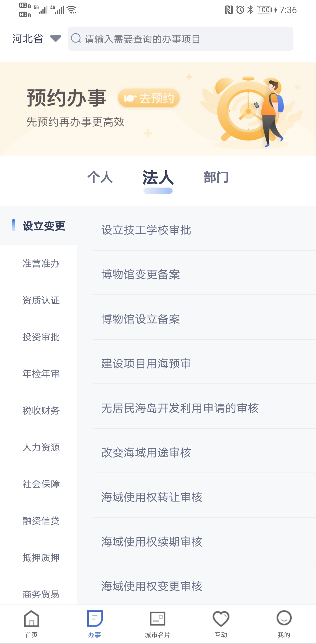
Task: Tap the 办事 services icon
Action: coord(95,619)
